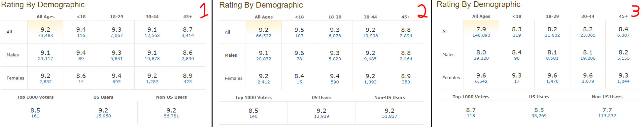Image resolution: width=644 pixels, height=127 pixels.
Task: Open males all-ages count 39,320
Action: pos(481,58)
